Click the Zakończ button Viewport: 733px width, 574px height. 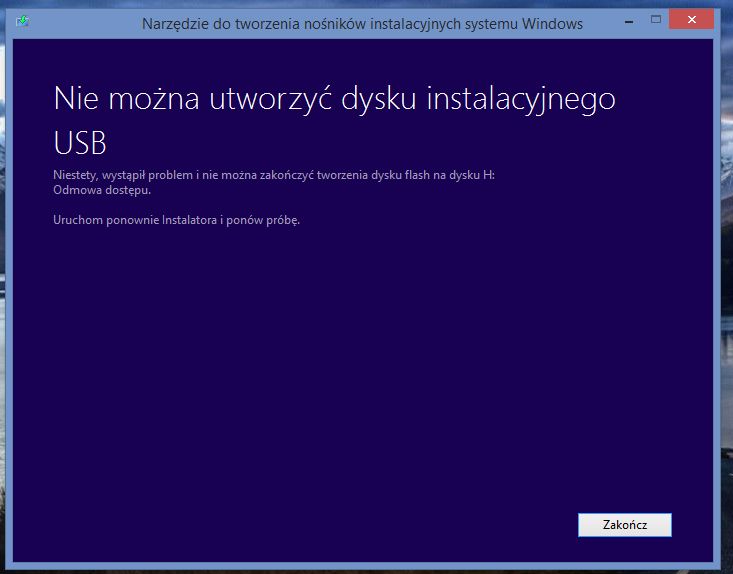tap(625, 525)
